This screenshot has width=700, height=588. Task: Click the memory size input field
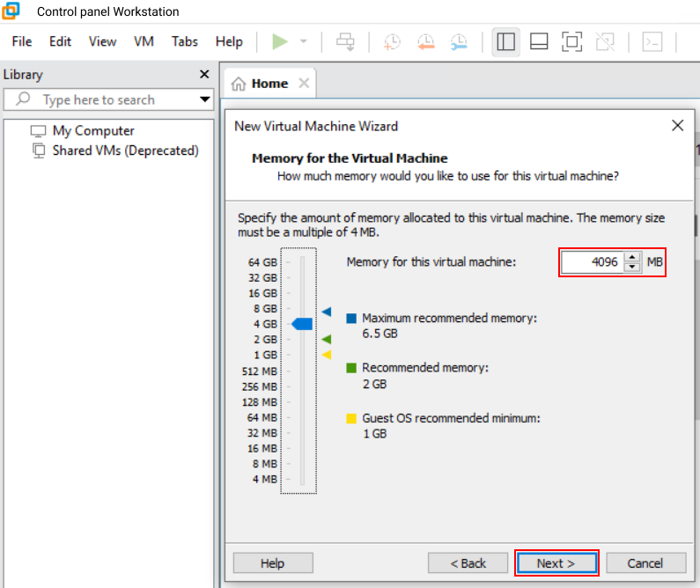pos(592,262)
